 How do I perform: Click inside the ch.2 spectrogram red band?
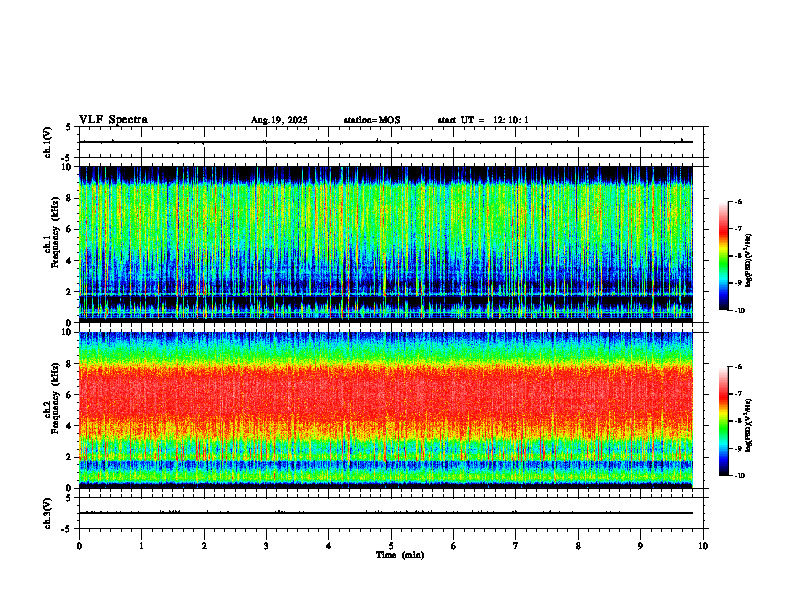click(x=385, y=394)
